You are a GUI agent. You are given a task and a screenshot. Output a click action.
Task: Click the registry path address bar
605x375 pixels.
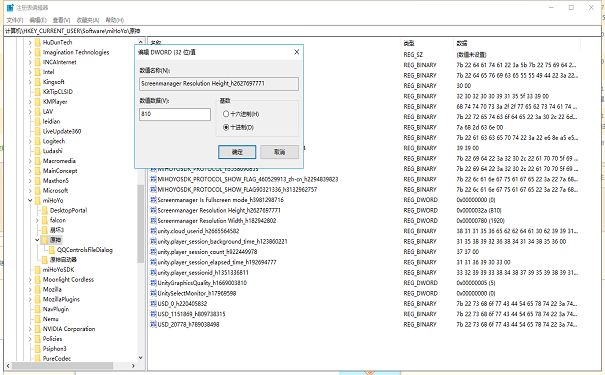(x=302, y=31)
